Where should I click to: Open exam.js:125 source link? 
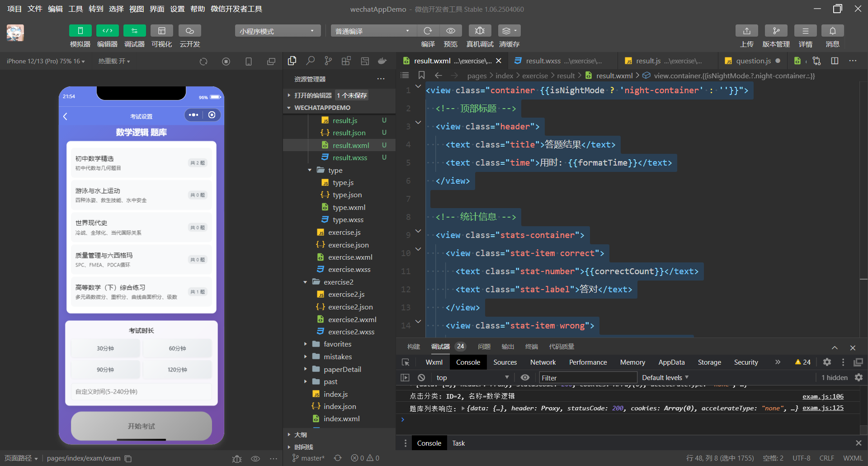click(823, 408)
